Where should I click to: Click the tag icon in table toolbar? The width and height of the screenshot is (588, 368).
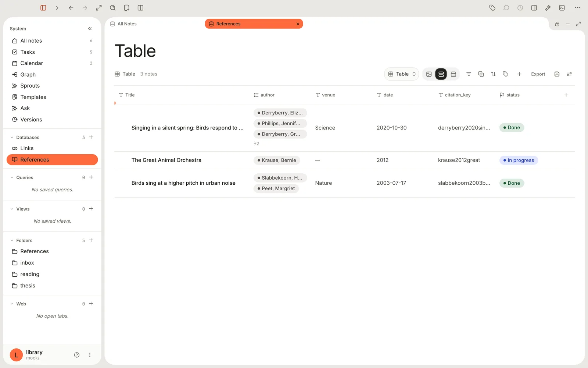506,74
